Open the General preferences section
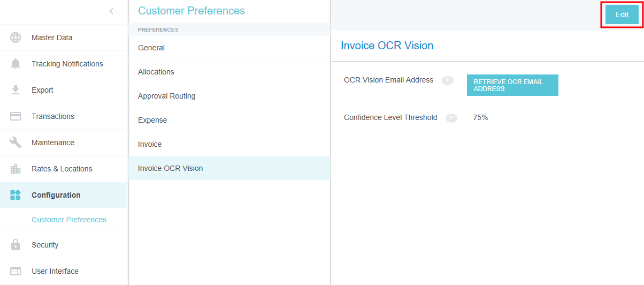The width and height of the screenshot is (644, 285). click(151, 48)
